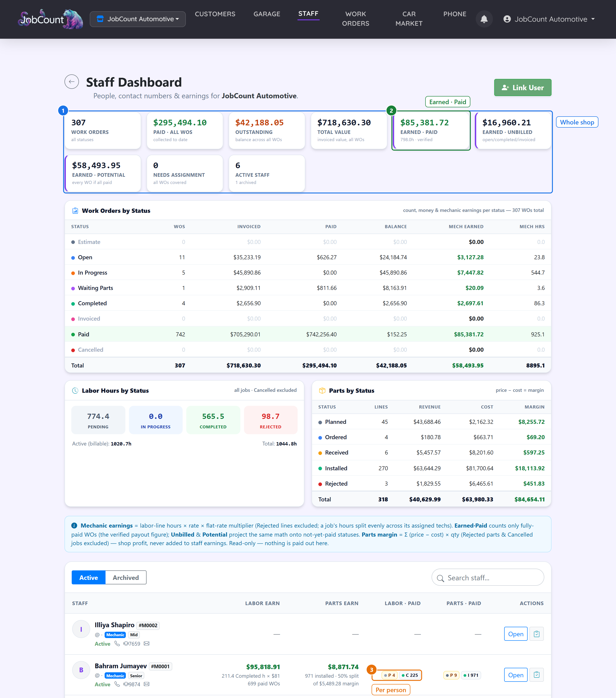Click the Installed row in Parts by Status
This screenshot has height=698, width=616.
431,468
